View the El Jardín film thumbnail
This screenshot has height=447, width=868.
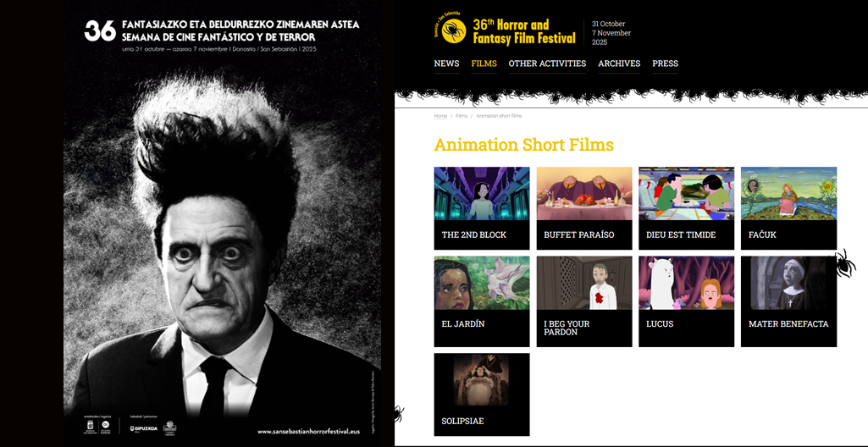[481, 283]
